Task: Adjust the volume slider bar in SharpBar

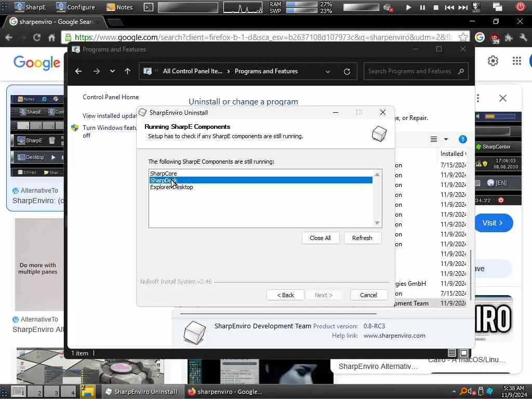Action: pyautogui.click(x=361, y=7)
